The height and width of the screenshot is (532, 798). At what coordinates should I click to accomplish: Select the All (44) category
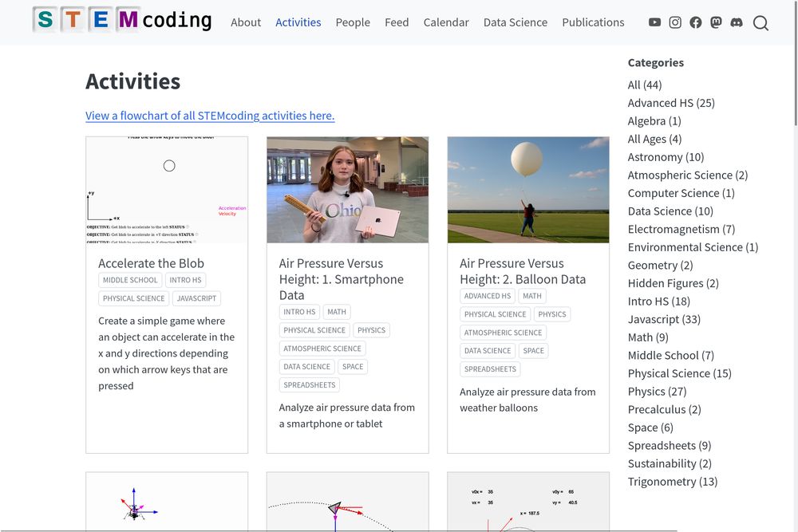645,85
